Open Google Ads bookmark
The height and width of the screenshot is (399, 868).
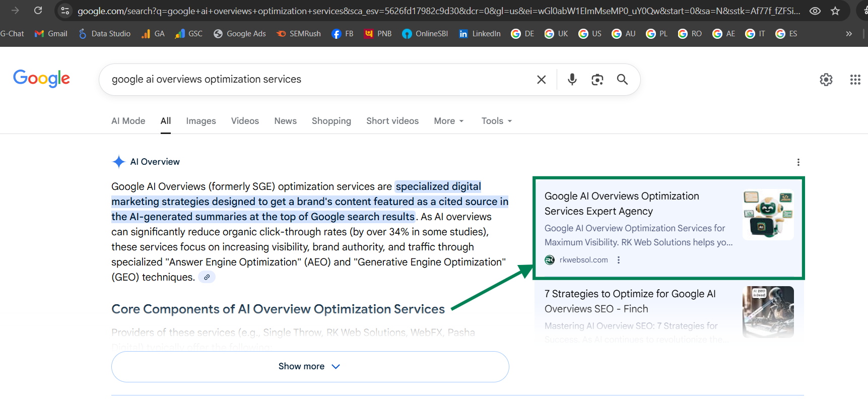240,34
